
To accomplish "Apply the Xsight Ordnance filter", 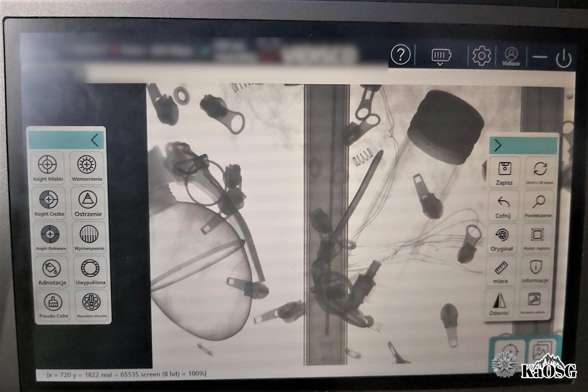I will [50, 237].
